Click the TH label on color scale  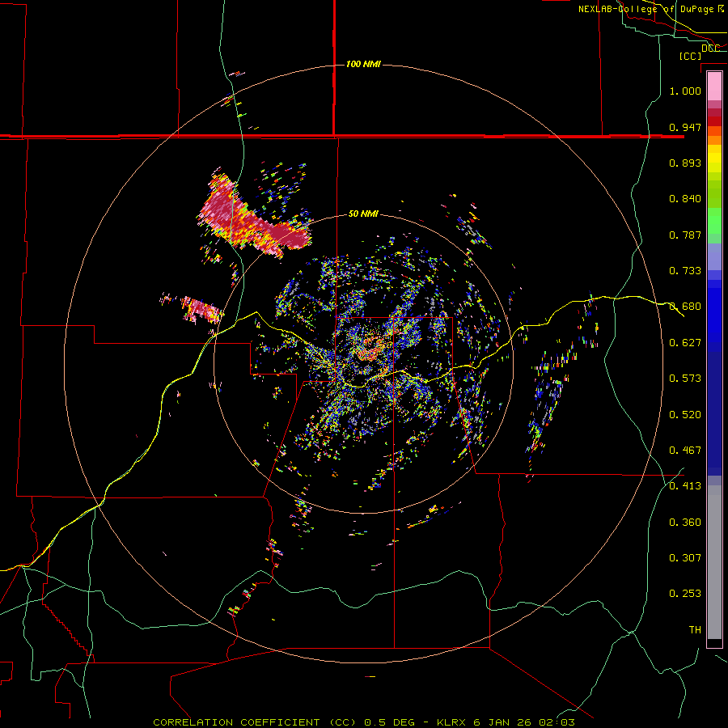coord(695,630)
